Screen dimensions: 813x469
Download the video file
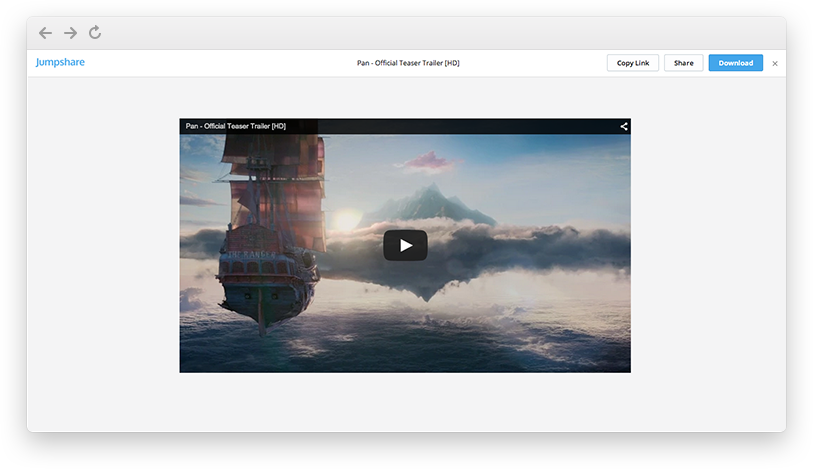click(735, 63)
